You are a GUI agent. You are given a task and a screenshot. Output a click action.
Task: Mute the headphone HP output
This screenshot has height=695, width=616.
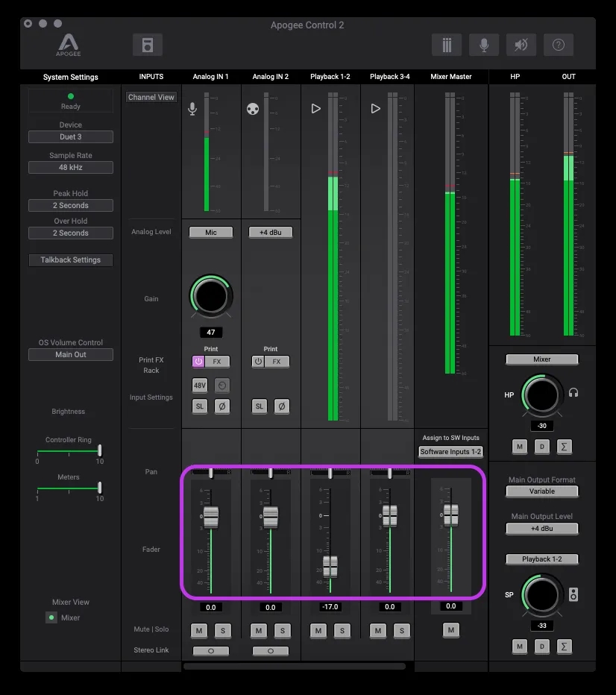pyautogui.click(x=520, y=447)
